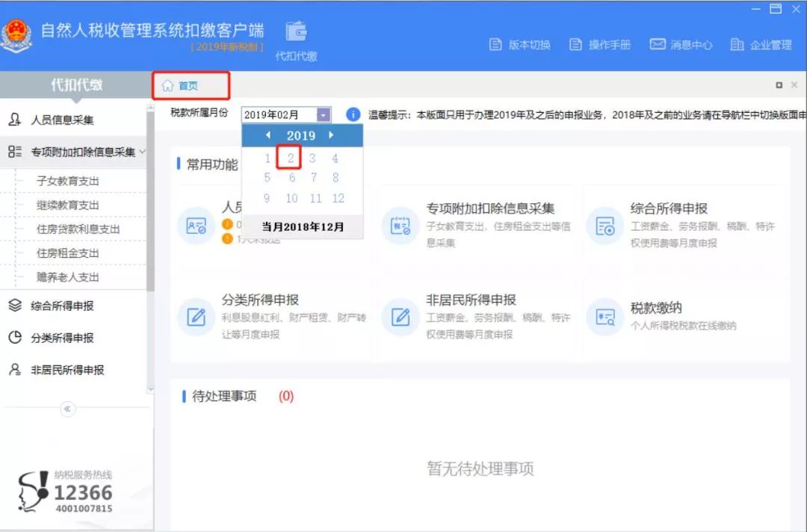Open the 税款缴纳 card icon

[605, 318]
